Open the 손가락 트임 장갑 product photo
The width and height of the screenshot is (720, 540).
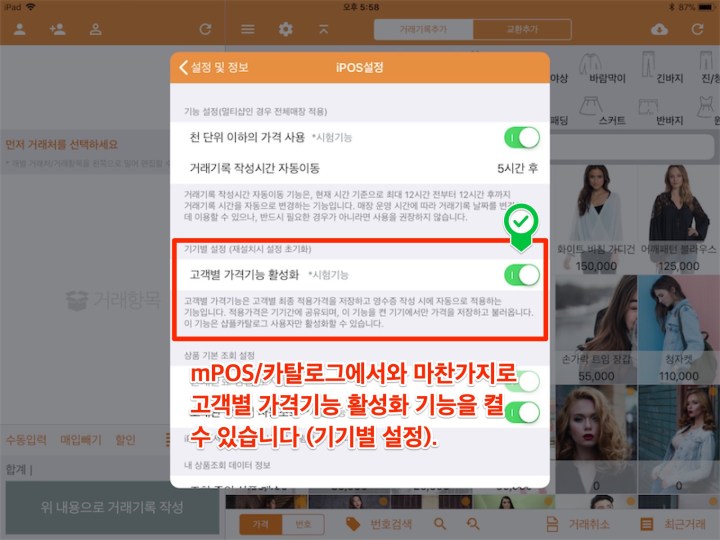(596, 314)
